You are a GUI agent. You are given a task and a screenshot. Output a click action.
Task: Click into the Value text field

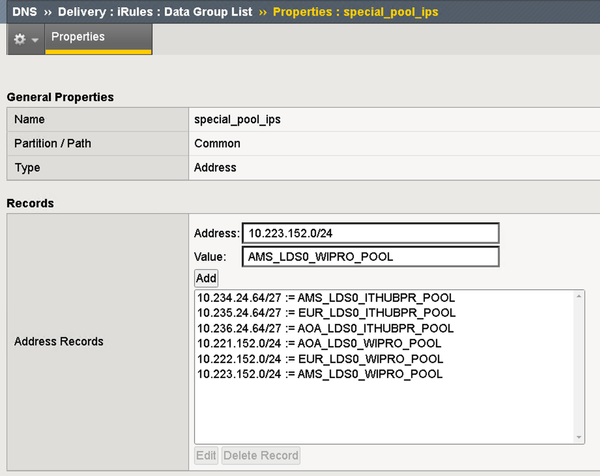click(x=370, y=257)
